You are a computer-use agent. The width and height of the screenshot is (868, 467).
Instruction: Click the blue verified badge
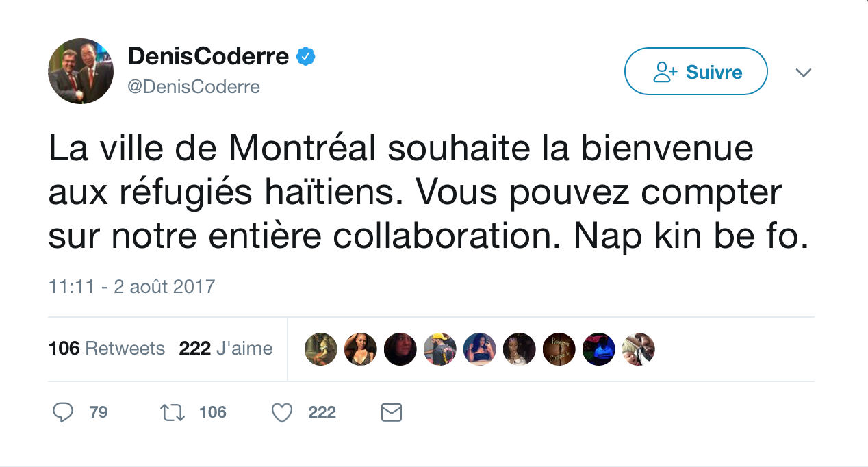(x=305, y=57)
